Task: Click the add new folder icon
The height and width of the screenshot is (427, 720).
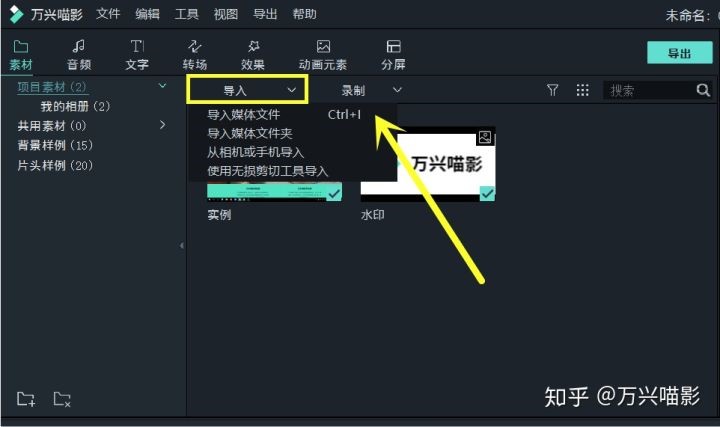Action: (x=26, y=399)
